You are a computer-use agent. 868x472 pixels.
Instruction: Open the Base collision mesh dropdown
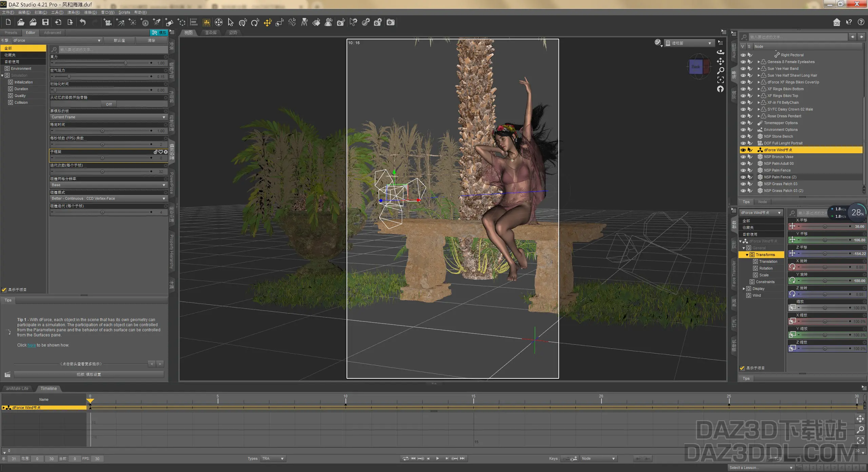[x=108, y=185]
